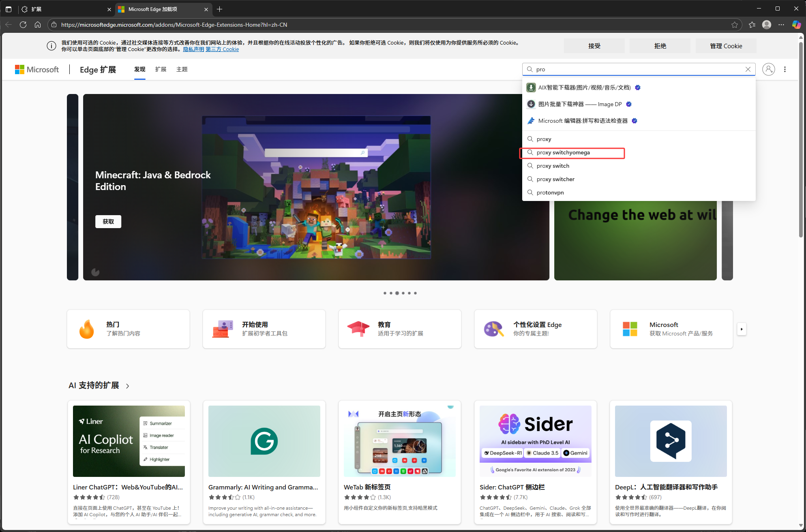806x532 pixels.
Task: Expand AI 支持的扩展 section chevron
Action: coord(128,386)
